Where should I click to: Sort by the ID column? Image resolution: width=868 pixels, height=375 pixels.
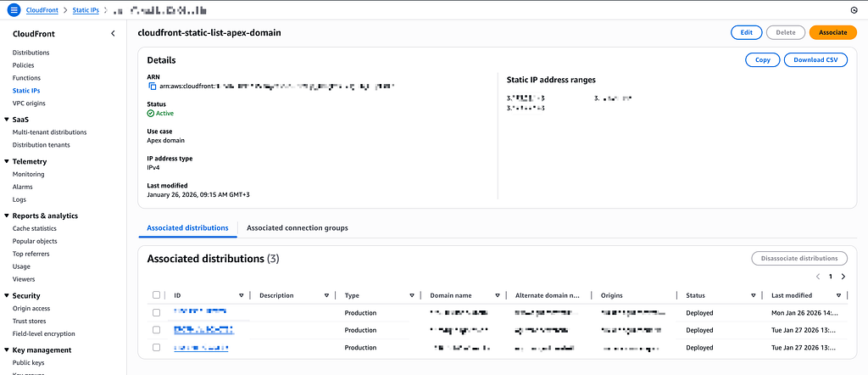[241, 295]
